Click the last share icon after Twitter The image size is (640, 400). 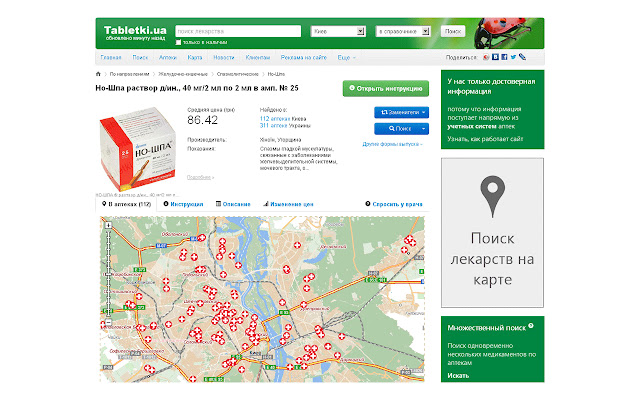[x=522, y=57]
